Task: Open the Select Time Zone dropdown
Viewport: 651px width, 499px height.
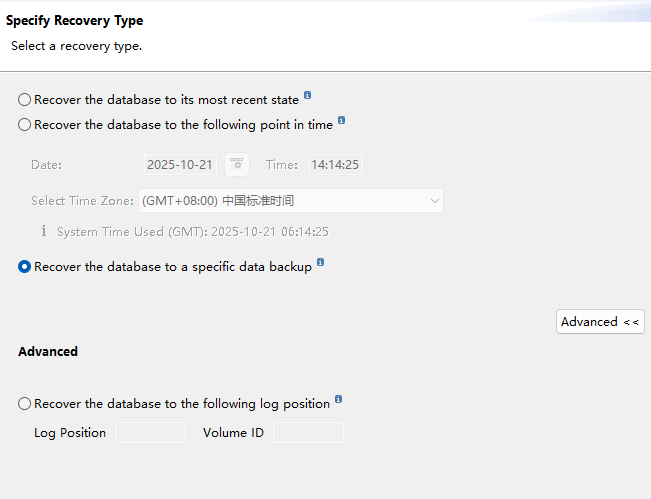Action: (x=291, y=200)
